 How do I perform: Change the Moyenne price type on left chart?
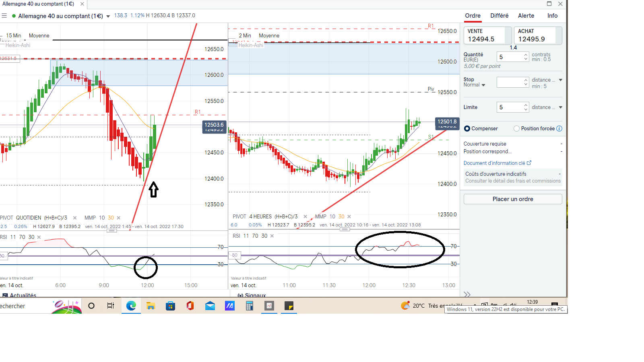pos(39,36)
